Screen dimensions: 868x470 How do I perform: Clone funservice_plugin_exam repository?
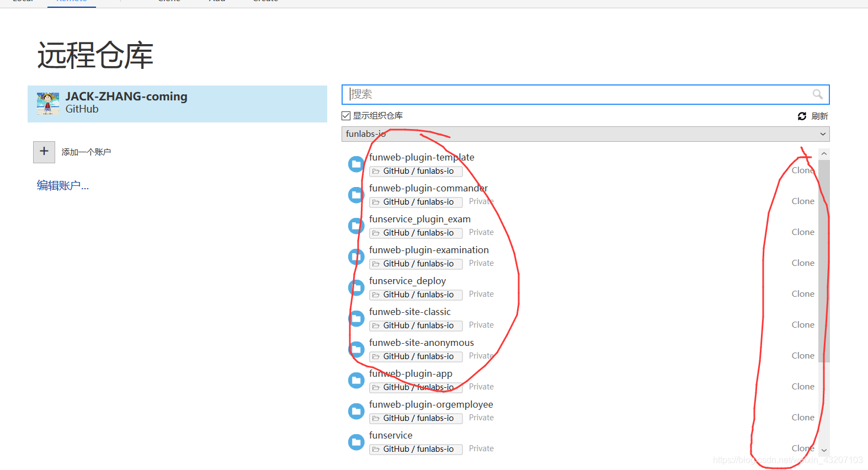803,232
